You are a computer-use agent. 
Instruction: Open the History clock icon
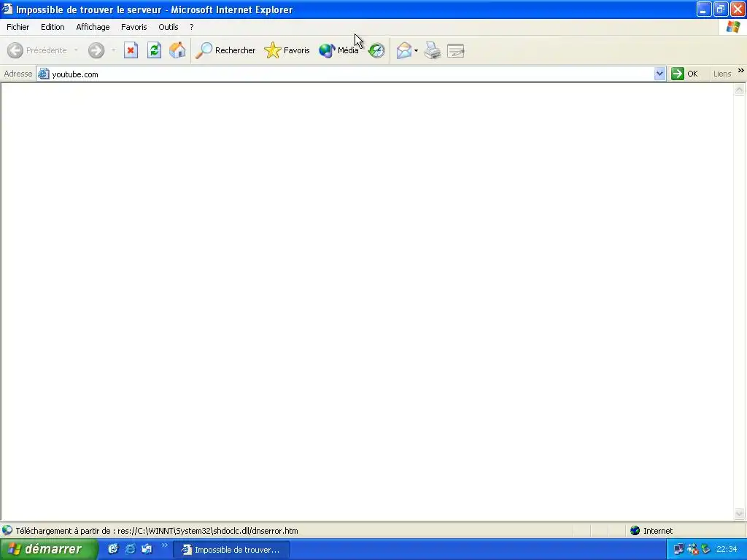pyautogui.click(x=376, y=50)
